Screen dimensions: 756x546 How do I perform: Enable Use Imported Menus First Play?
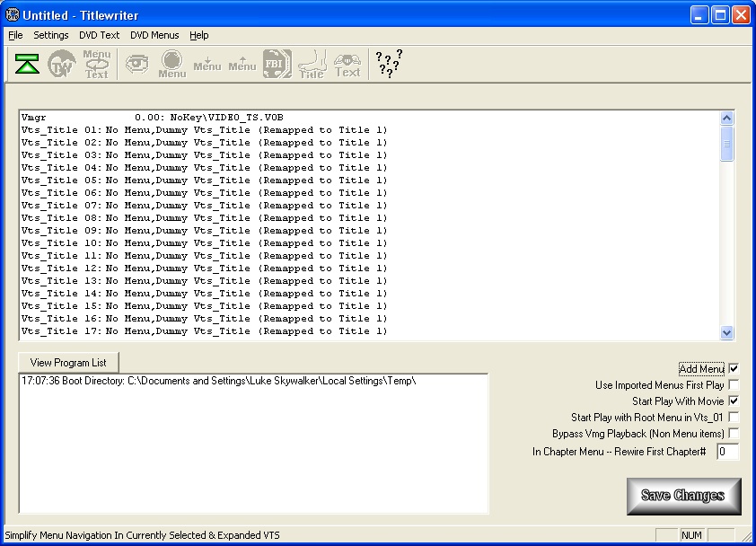734,385
